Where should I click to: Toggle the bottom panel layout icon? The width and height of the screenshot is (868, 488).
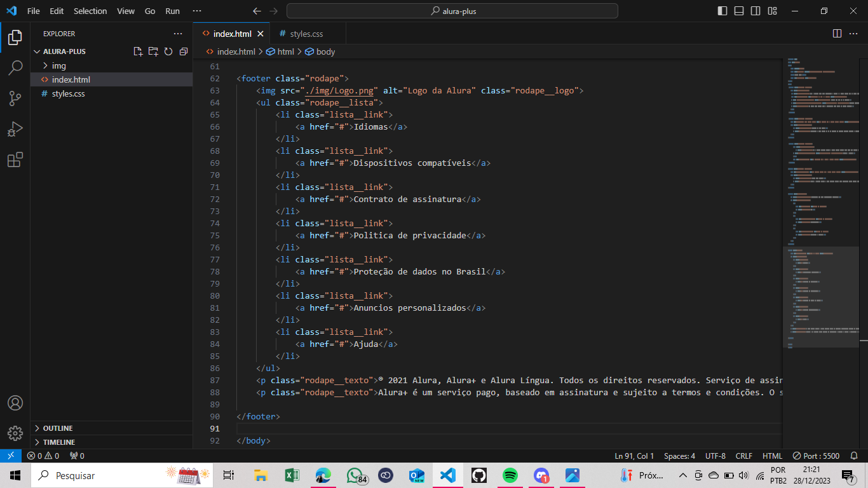(x=739, y=11)
